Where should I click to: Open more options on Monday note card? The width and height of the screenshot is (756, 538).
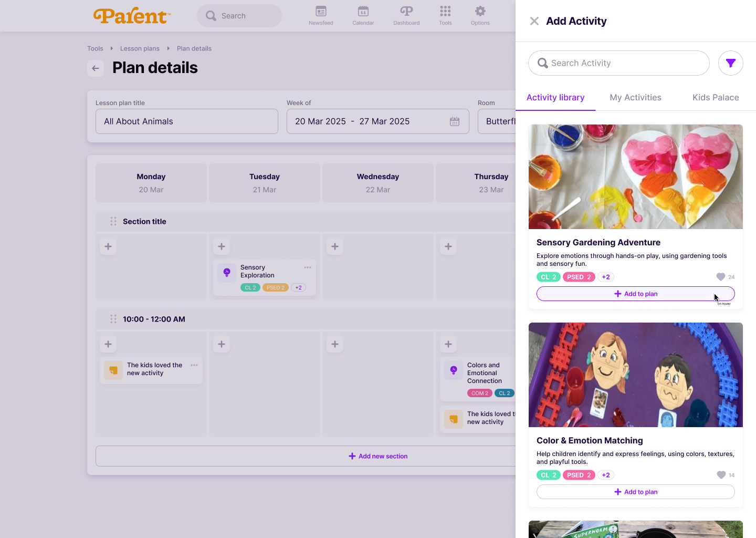pyautogui.click(x=194, y=365)
